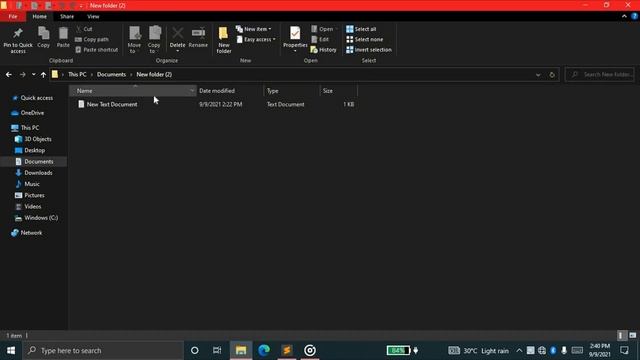Open recent locations dropdown arrow
The width and height of the screenshot is (640, 360).
coord(33,75)
